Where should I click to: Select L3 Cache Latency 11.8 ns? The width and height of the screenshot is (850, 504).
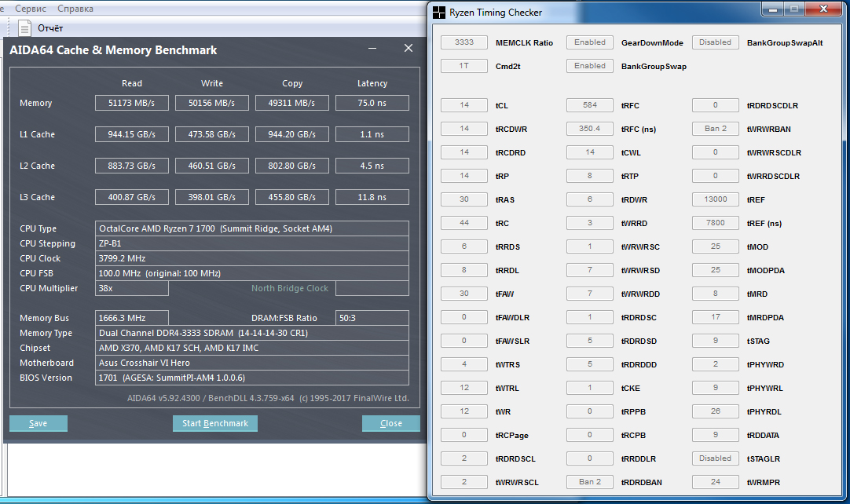(x=372, y=197)
